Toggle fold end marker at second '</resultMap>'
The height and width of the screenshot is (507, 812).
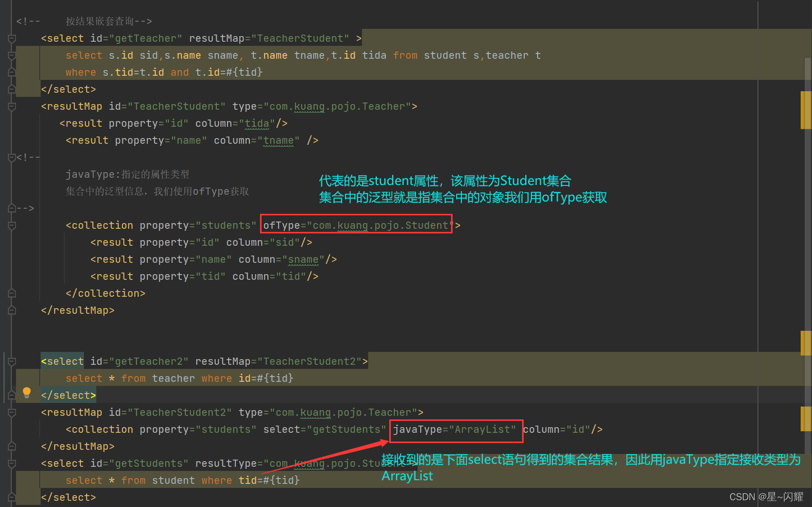[x=12, y=447]
